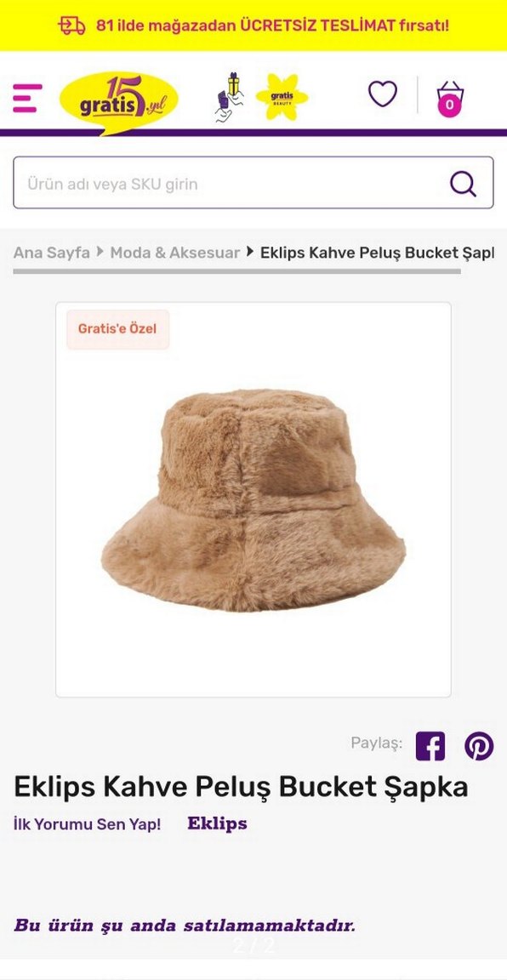Open the favorites heart icon

coord(383,94)
